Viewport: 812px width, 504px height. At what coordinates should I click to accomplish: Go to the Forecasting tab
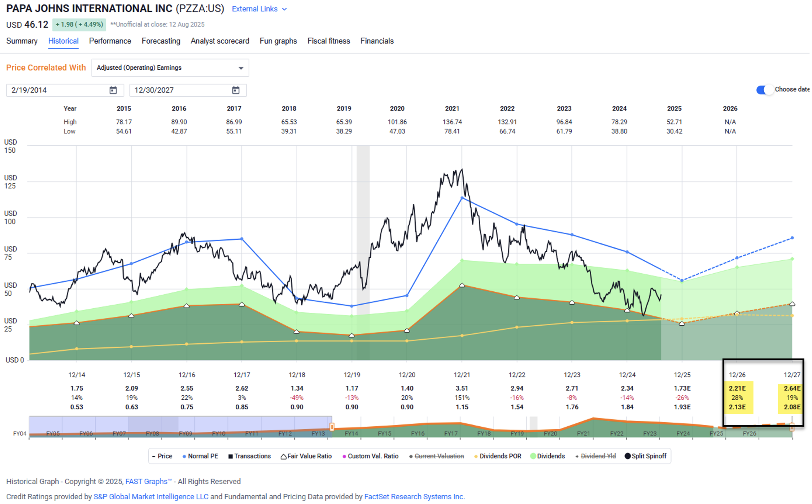click(x=161, y=41)
